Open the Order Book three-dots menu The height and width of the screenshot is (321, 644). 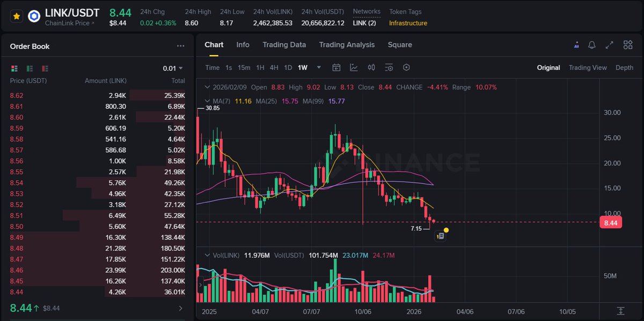pos(181,47)
